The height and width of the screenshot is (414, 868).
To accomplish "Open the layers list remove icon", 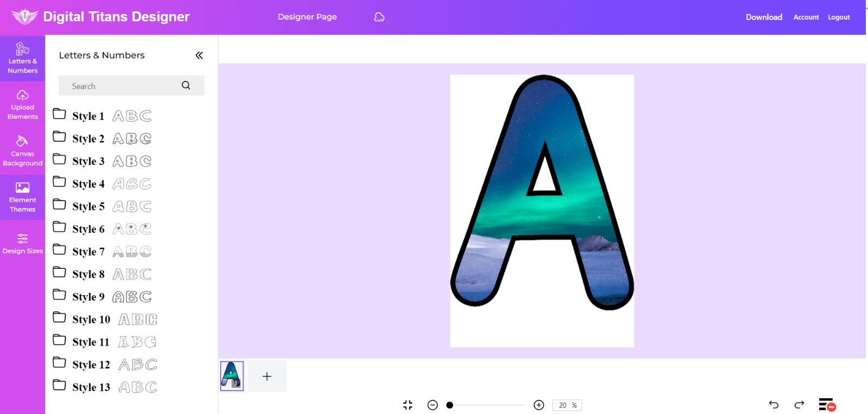I will point(827,405).
